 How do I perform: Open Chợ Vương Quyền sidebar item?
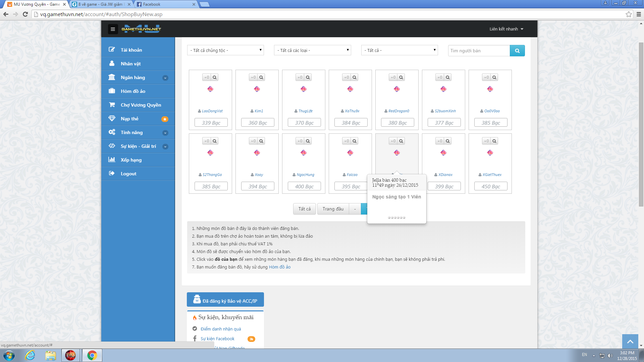pyautogui.click(x=141, y=105)
